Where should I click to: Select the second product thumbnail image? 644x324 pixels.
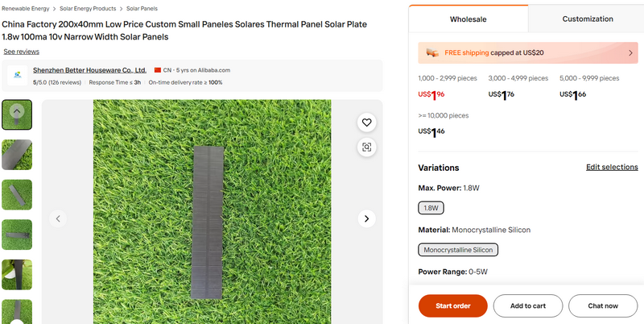(x=17, y=155)
